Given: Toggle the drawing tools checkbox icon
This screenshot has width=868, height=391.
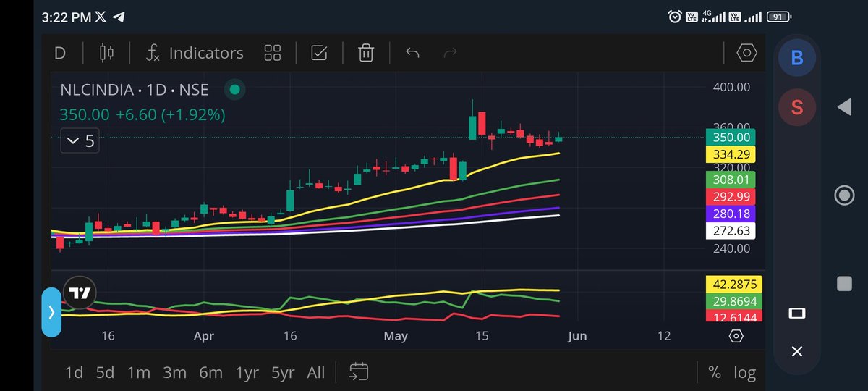Looking at the screenshot, I should (319, 53).
